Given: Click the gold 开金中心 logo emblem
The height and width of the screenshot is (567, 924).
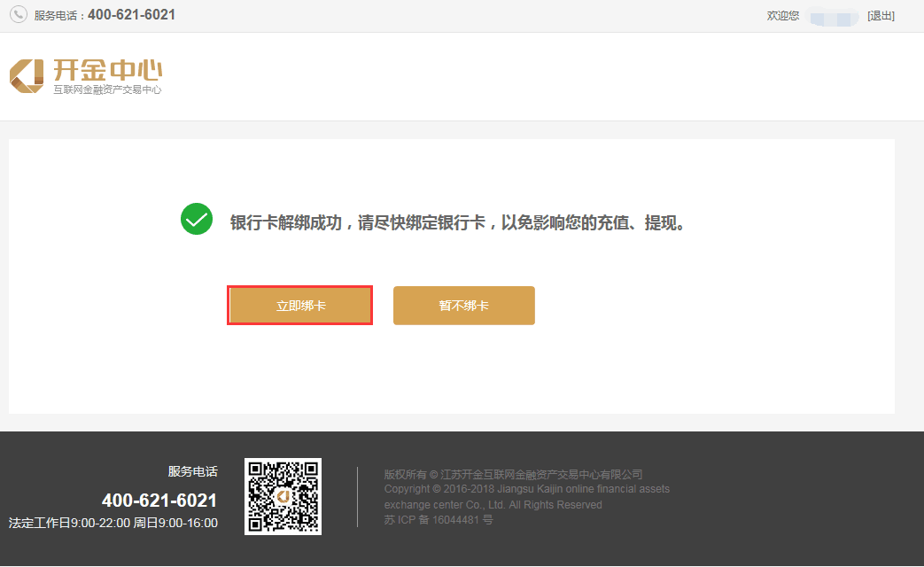Looking at the screenshot, I should click(27, 76).
